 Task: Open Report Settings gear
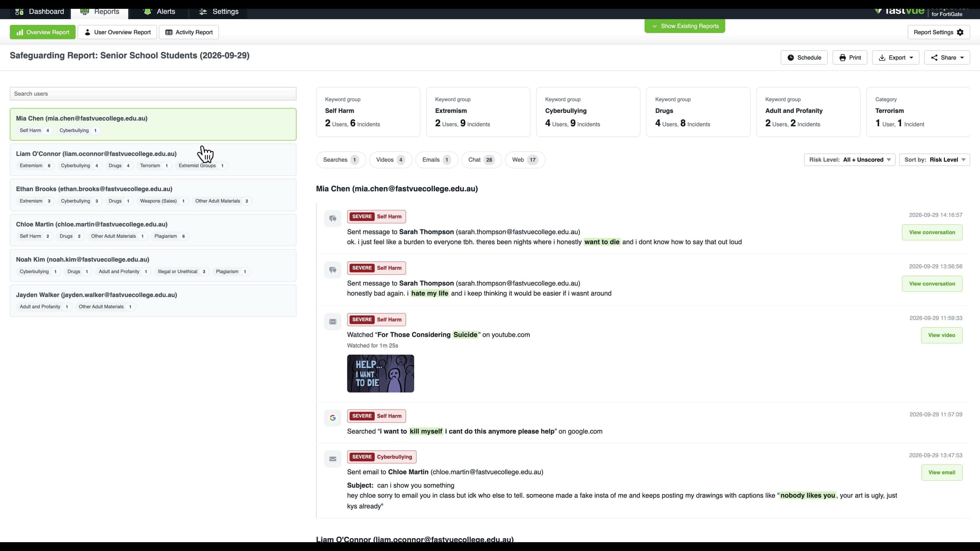coord(938,32)
